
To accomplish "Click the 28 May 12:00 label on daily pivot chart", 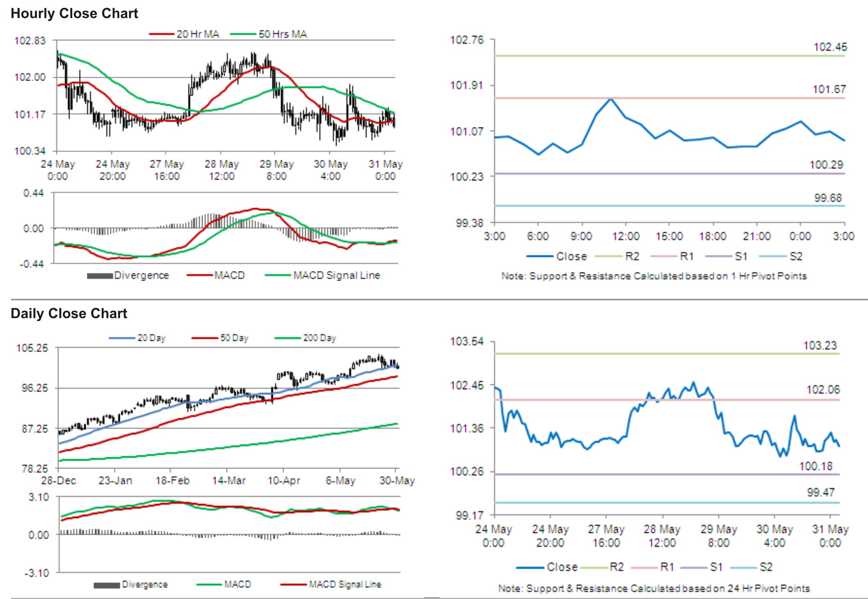I will pyautogui.click(x=662, y=536).
